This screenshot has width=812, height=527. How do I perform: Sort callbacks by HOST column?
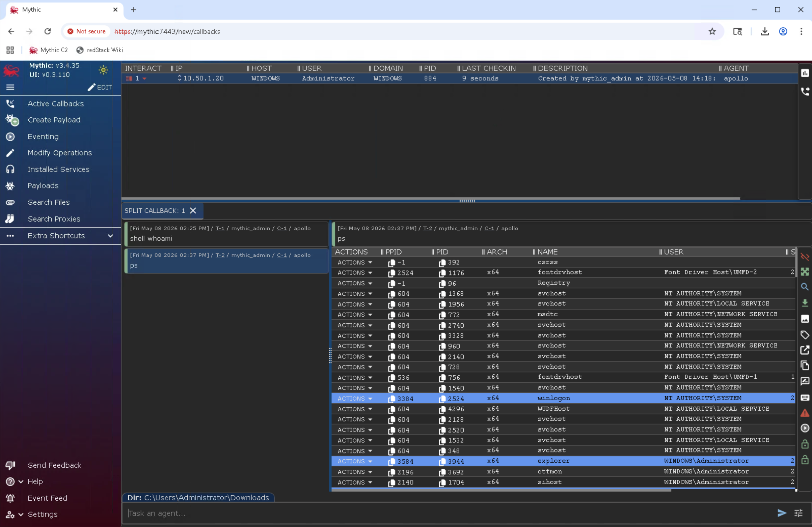click(x=261, y=68)
